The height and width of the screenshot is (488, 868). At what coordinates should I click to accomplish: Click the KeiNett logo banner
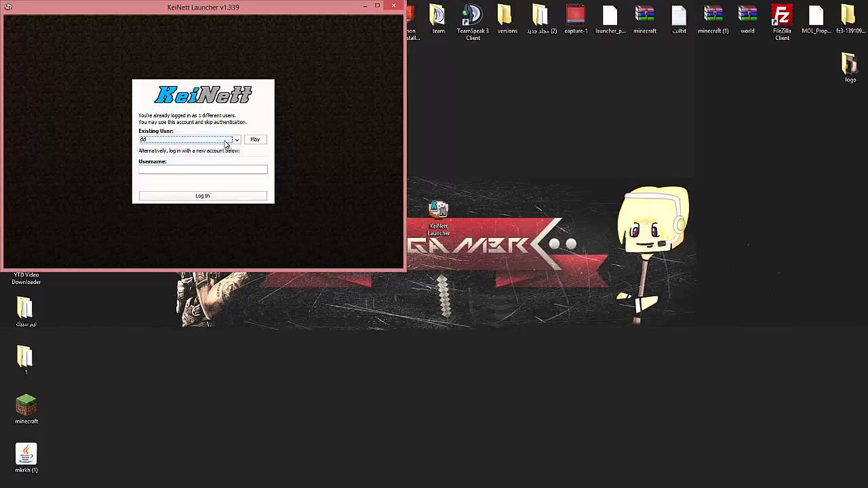203,95
